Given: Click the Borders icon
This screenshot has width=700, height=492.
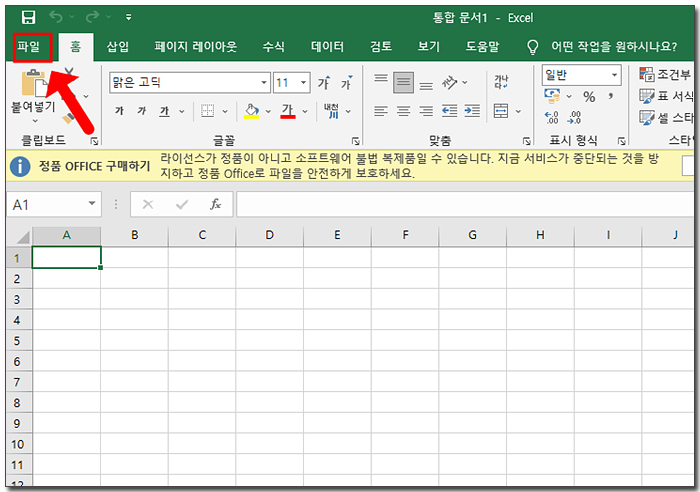Looking at the screenshot, I should coord(207,111).
